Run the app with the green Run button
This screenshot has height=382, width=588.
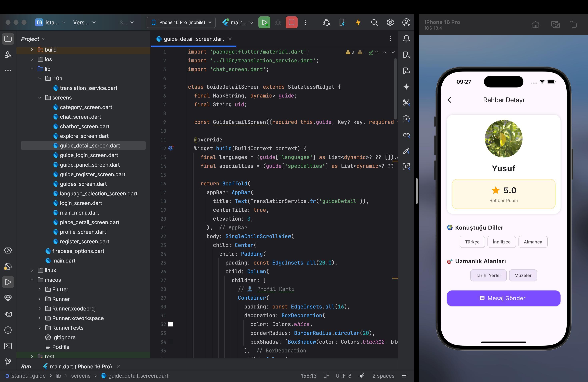click(264, 22)
